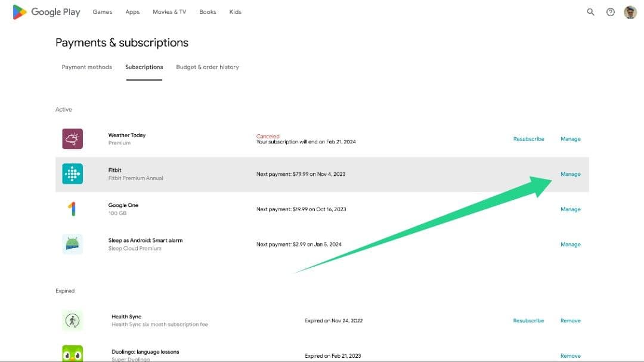Viewport: 644px width, 362px height.
Task: Click the Health Sync app icon
Action: [72, 321]
